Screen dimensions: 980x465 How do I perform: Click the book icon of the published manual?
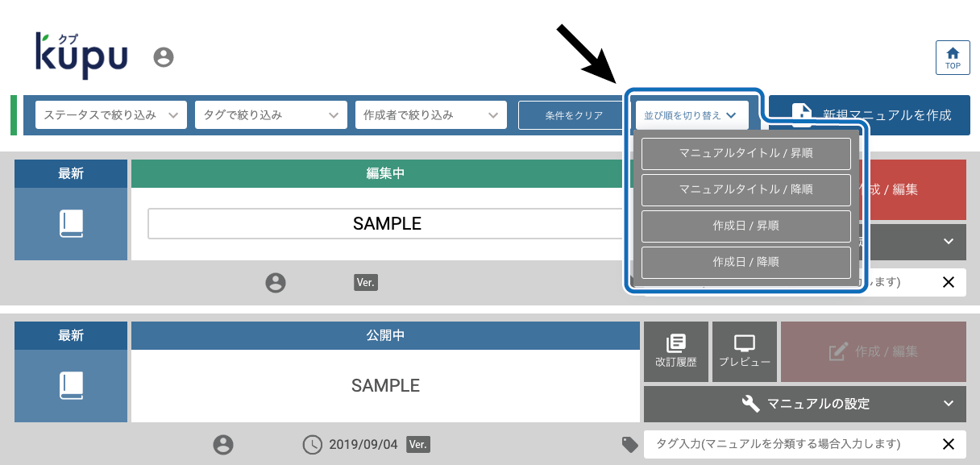[71, 386]
